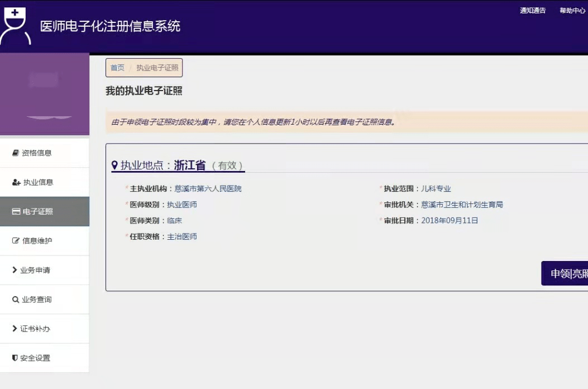588x389 pixels.
Task: Open 资格信息 in the sidebar
Action: (x=45, y=153)
